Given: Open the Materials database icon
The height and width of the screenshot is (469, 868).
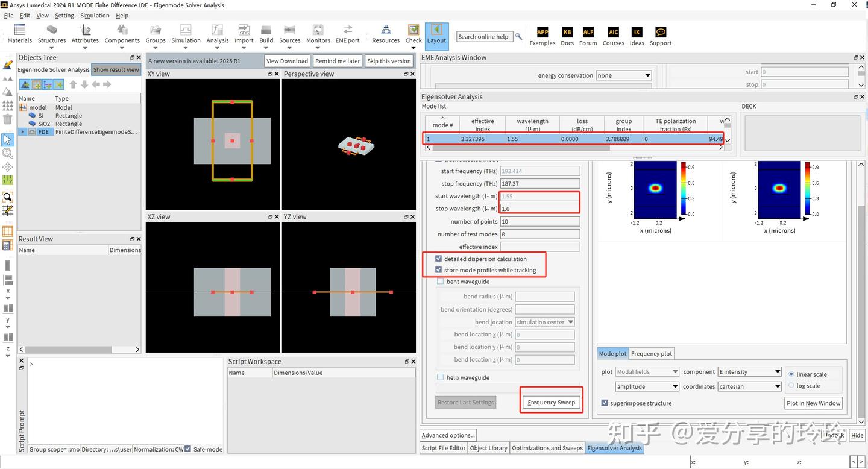Looking at the screenshot, I should (x=19, y=30).
